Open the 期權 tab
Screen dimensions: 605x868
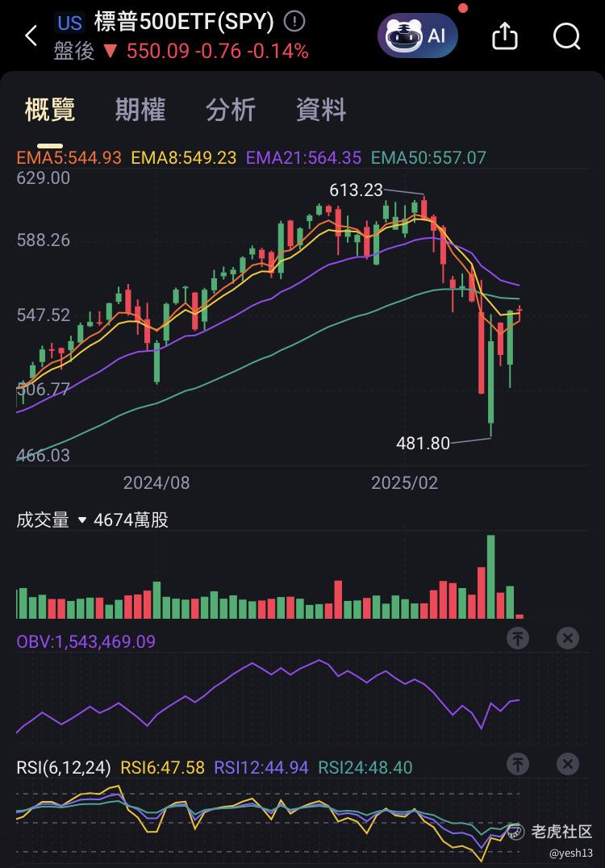pos(140,109)
